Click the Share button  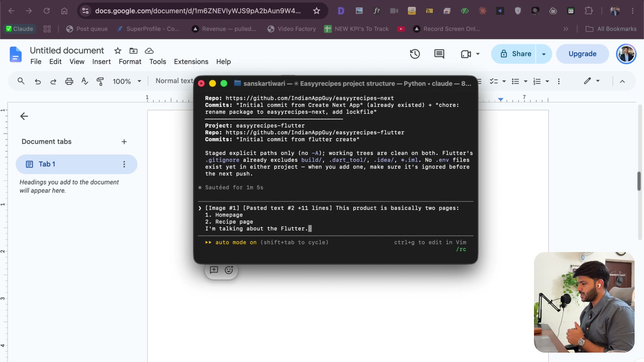[x=514, y=54]
